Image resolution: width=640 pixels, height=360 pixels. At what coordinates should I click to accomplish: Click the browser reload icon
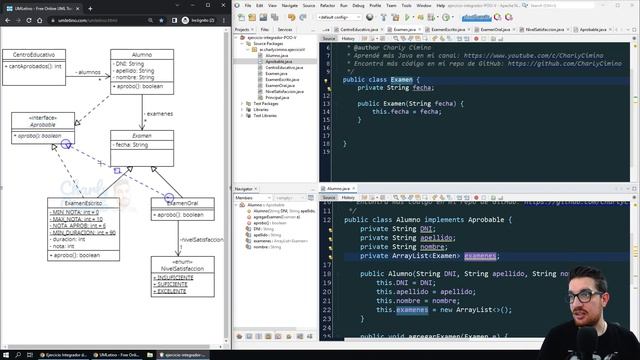[x=29, y=20]
